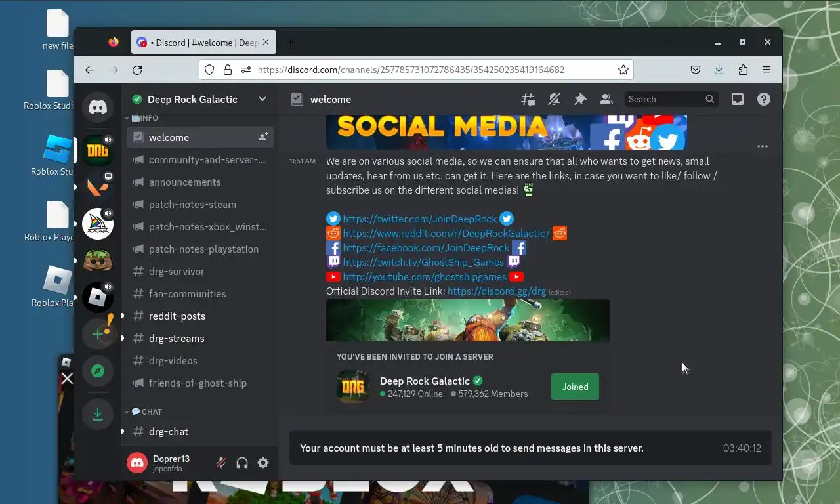Open the announcements channel
This screenshot has width=840, height=504.
pyautogui.click(x=200, y=182)
